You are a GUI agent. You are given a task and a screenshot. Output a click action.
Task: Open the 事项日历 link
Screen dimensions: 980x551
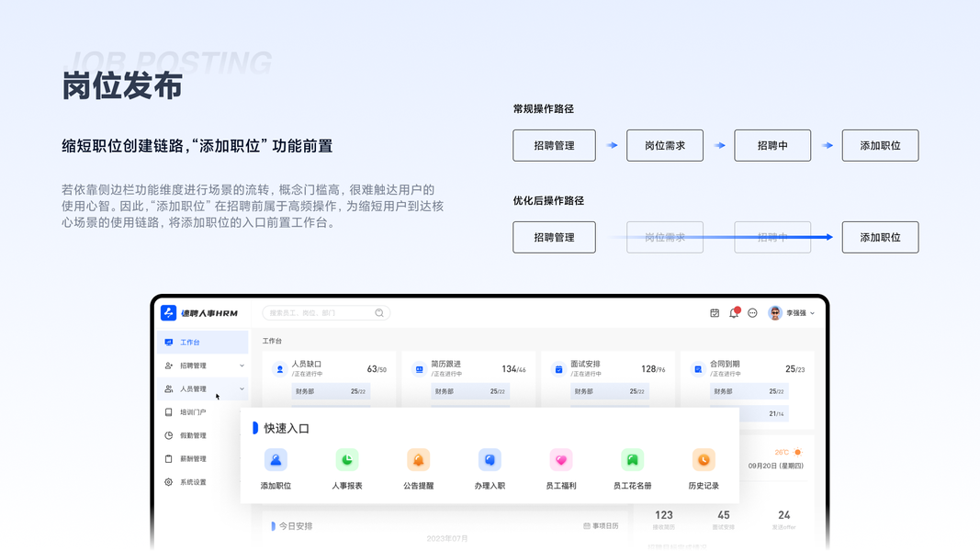point(601,526)
